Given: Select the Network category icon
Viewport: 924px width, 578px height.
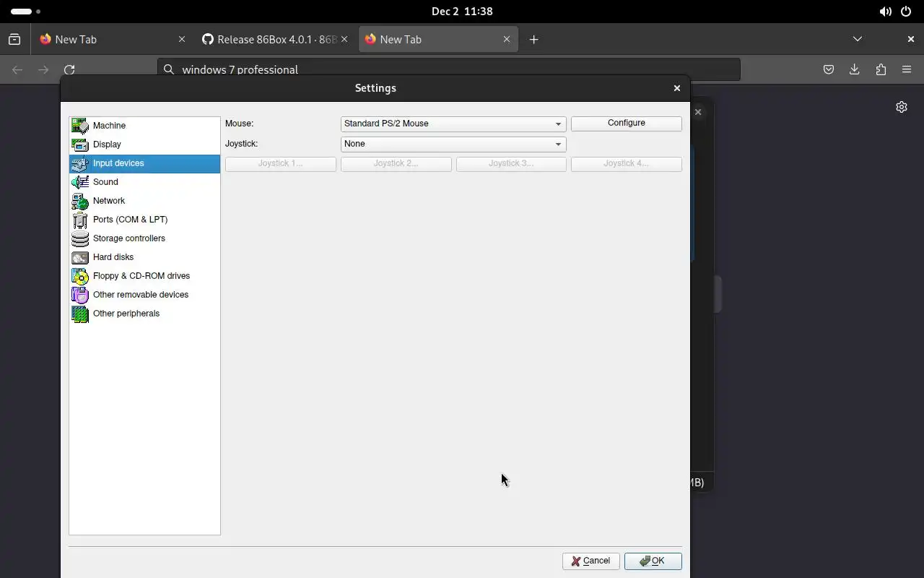Looking at the screenshot, I should point(80,201).
